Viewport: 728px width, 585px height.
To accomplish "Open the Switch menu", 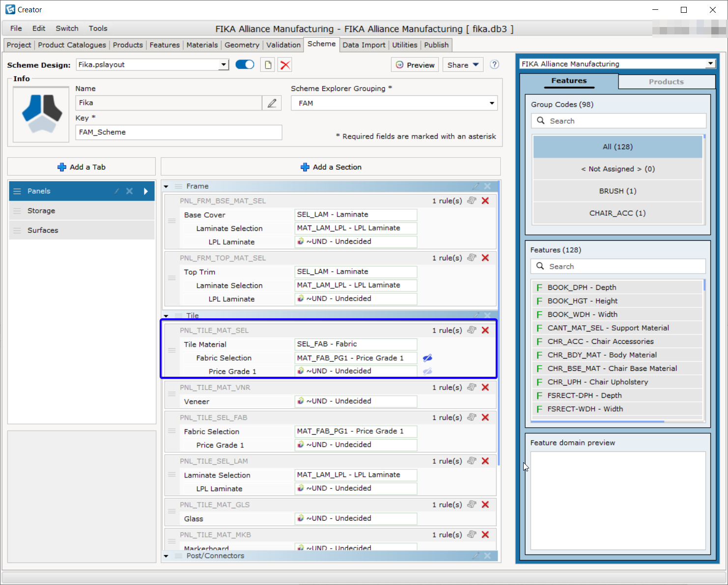I will [x=67, y=28].
